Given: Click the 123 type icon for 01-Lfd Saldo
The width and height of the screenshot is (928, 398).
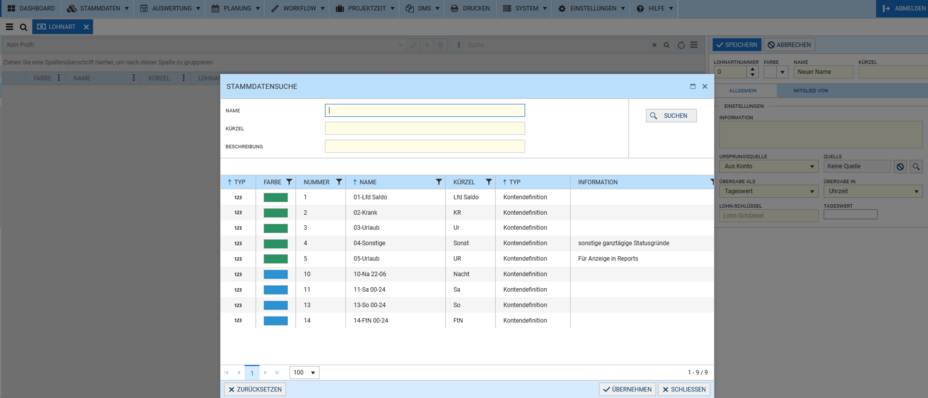Looking at the screenshot, I should pyautogui.click(x=237, y=197).
